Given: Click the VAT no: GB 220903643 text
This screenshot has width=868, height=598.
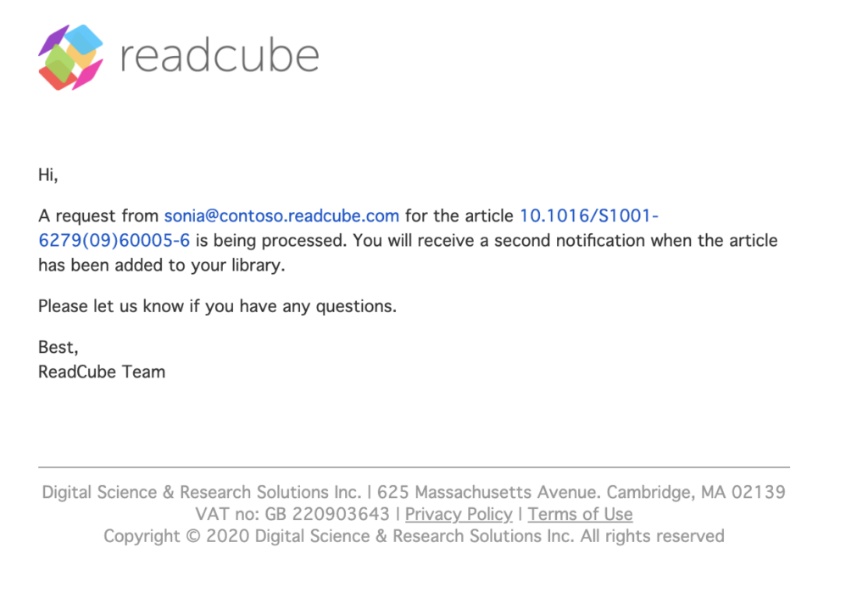Looking at the screenshot, I should coord(292,514).
